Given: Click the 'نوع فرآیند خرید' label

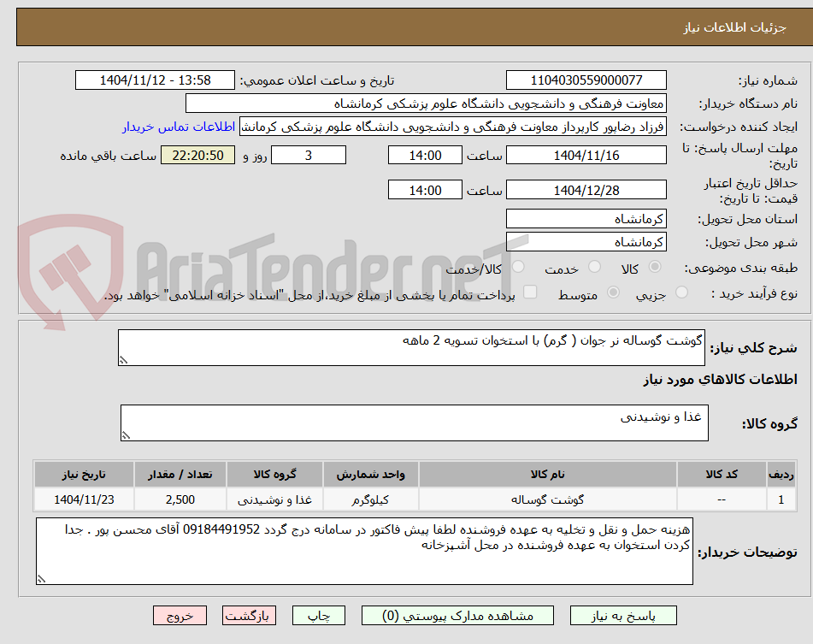Looking at the screenshot, I should (x=754, y=293).
